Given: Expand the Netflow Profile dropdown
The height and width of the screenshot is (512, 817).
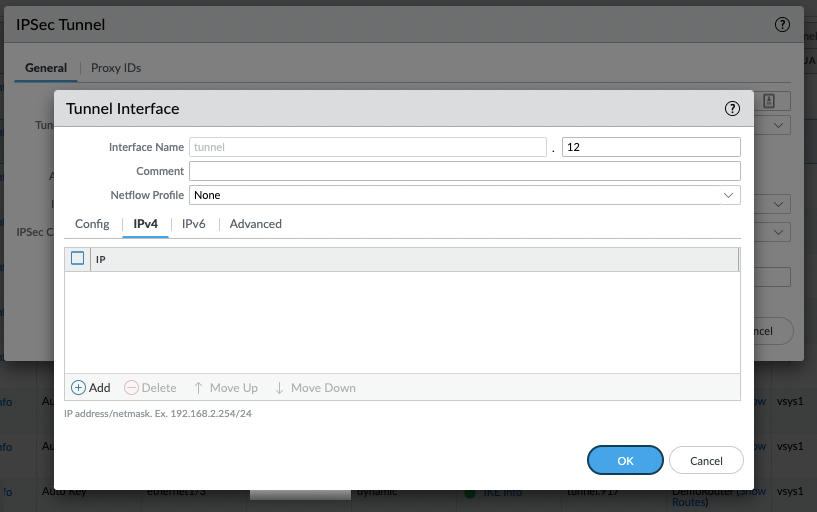Looking at the screenshot, I should (x=728, y=195).
